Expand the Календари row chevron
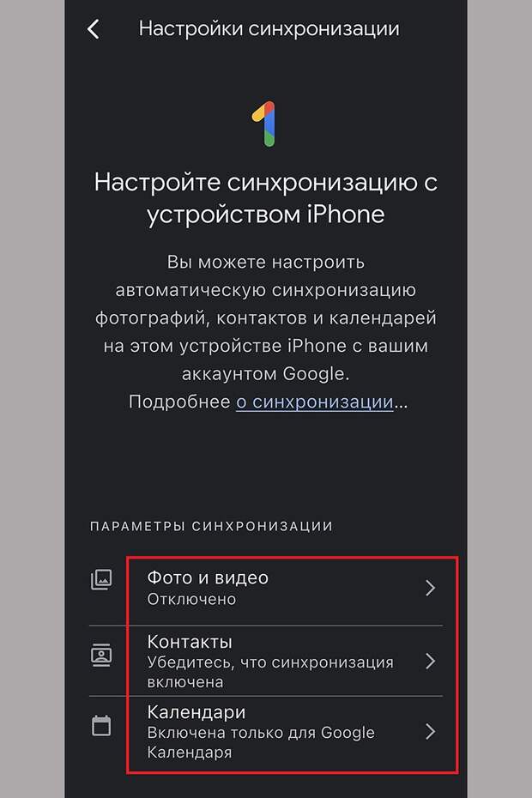The image size is (532, 798). coord(431,731)
